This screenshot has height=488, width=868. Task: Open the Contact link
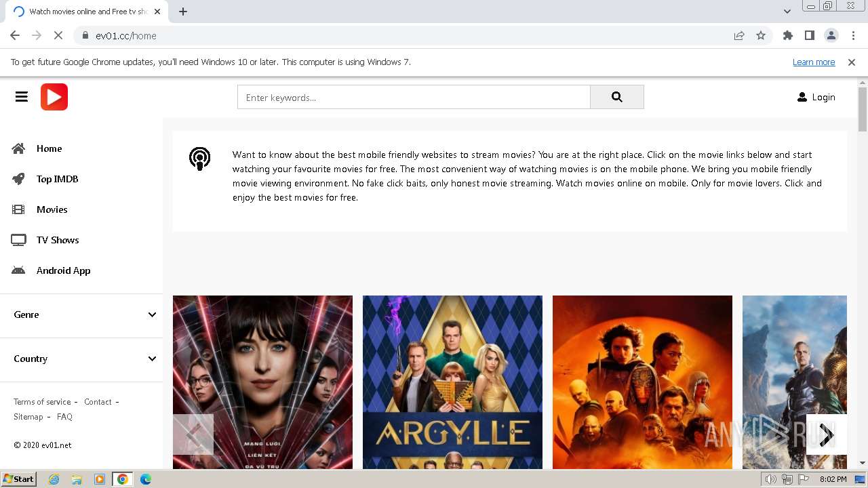(x=98, y=402)
